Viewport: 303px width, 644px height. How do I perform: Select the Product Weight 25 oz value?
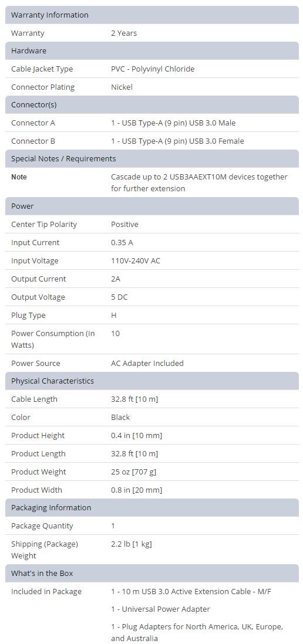pyautogui.click(x=133, y=472)
